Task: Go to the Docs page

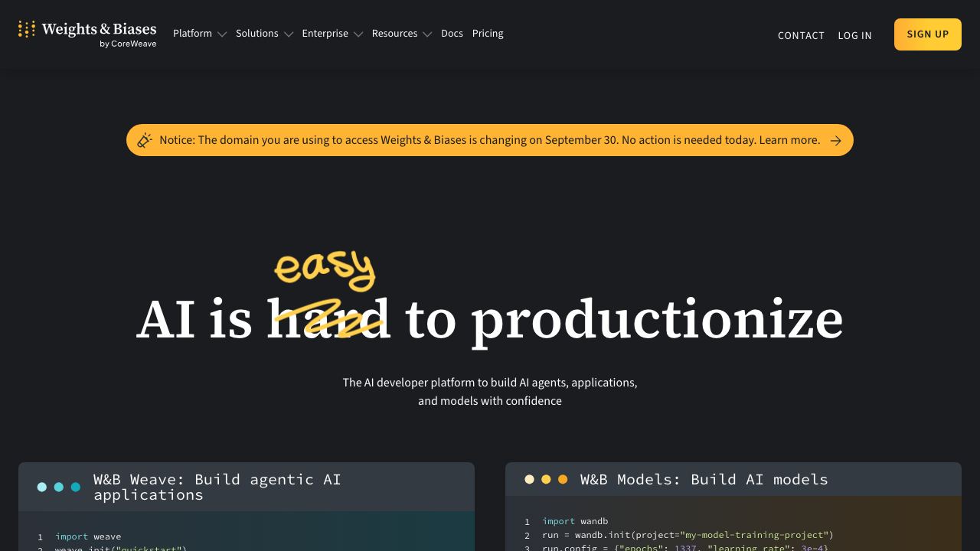Action: coord(452,34)
